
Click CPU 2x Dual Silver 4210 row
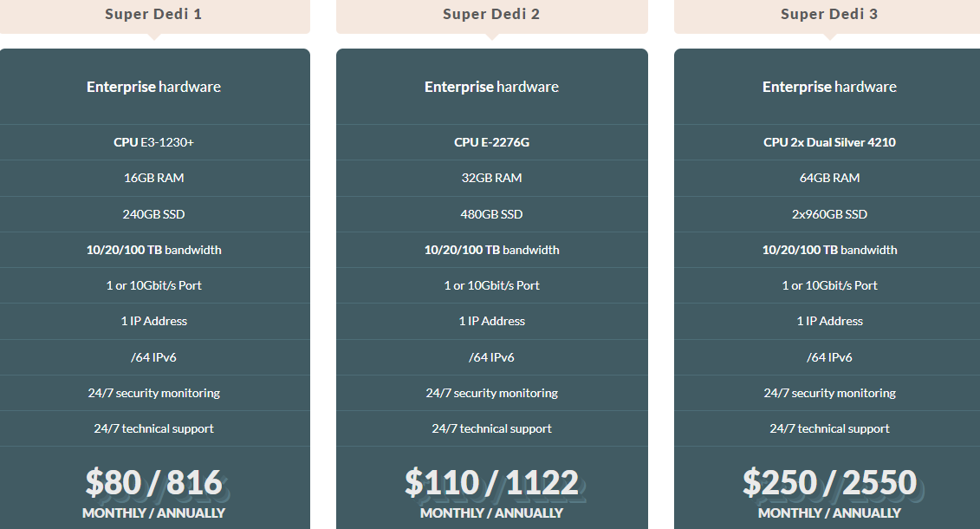pyautogui.click(x=829, y=142)
